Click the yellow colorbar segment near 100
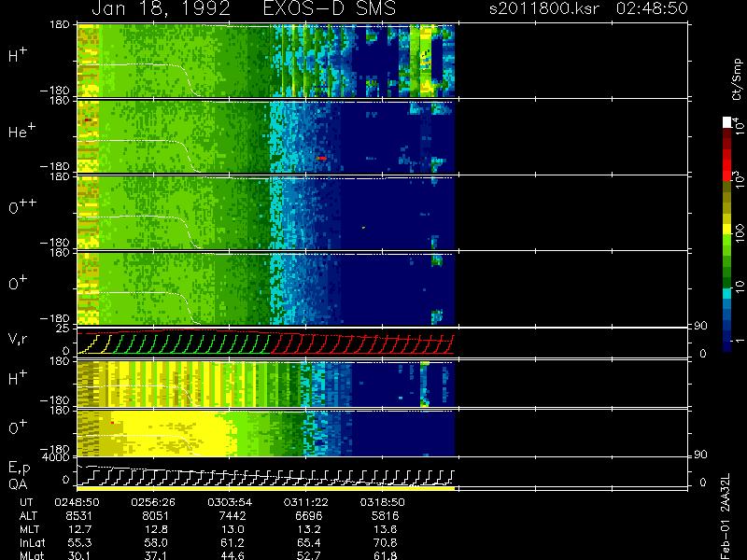 coord(727,231)
